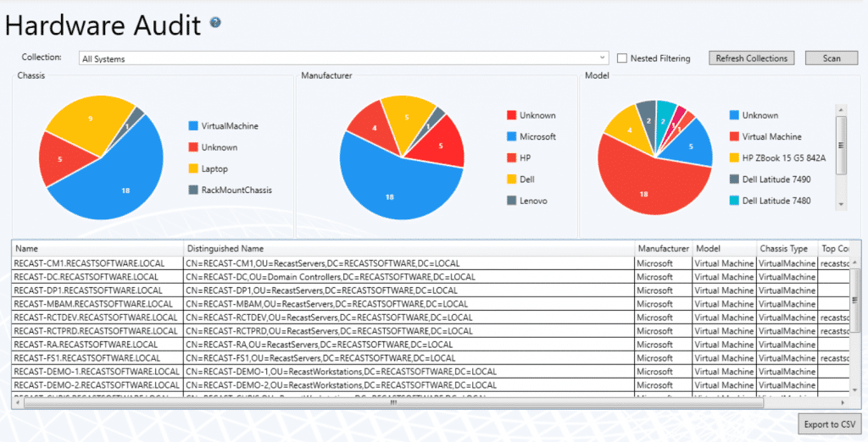Click the help icon beside Hardware Audit
This screenshot has width=868, height=442.
(x=215, y=23)
